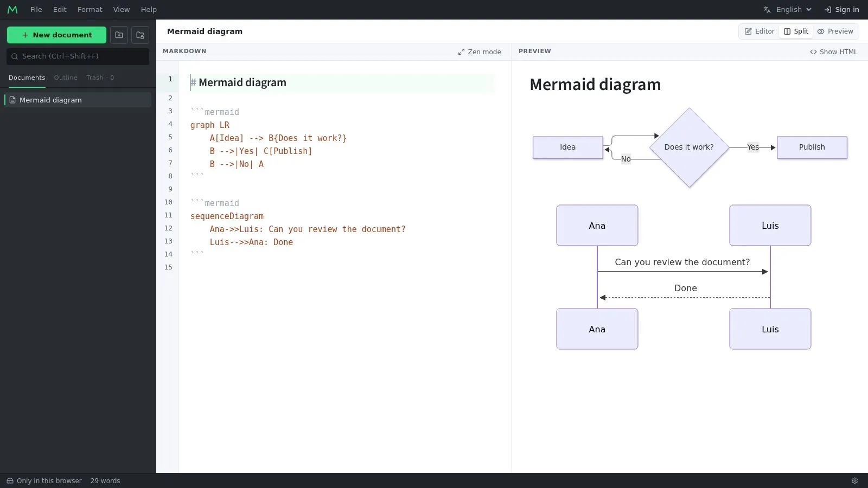Viewport: 868px width, 488px height.
Task: Create a New document
Action: [56, 35]
